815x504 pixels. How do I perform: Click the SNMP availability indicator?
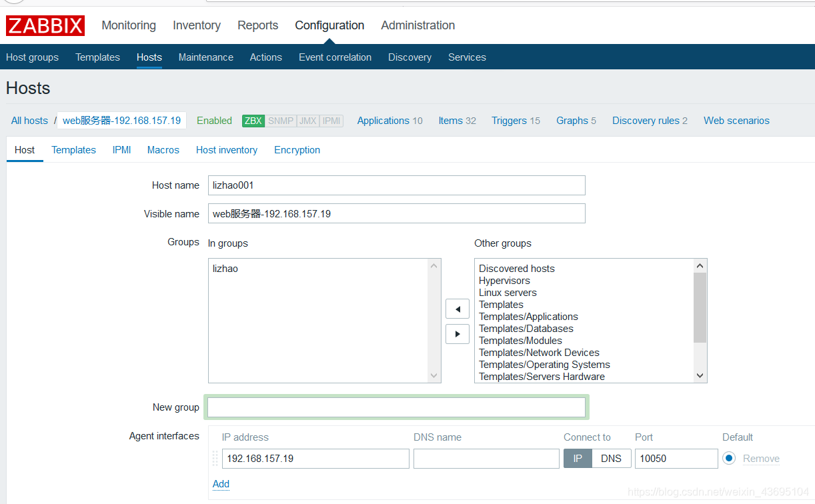[281, 121]
